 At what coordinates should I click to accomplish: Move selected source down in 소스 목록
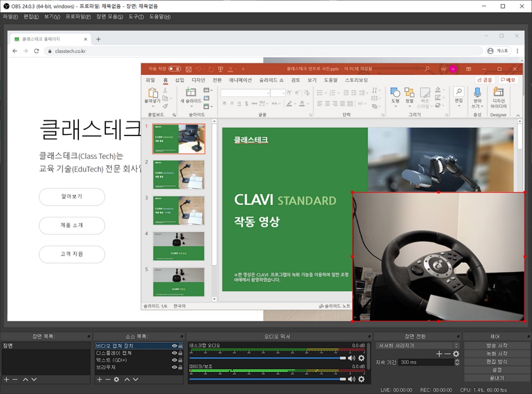(136, 380)
